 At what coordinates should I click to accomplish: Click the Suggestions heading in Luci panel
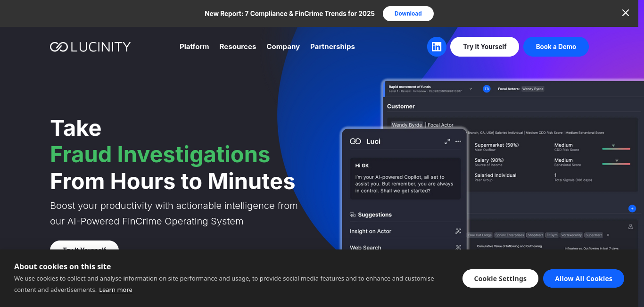[x=375, y=215]
